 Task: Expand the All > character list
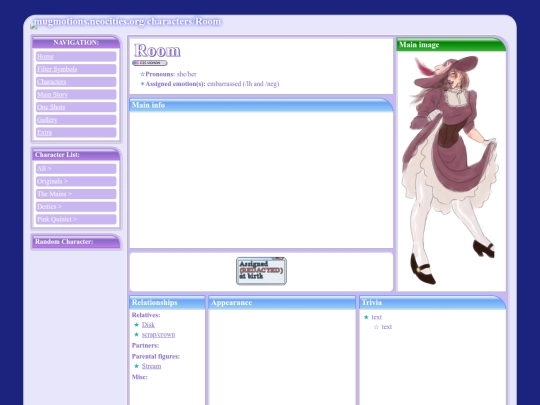(76, 169)
